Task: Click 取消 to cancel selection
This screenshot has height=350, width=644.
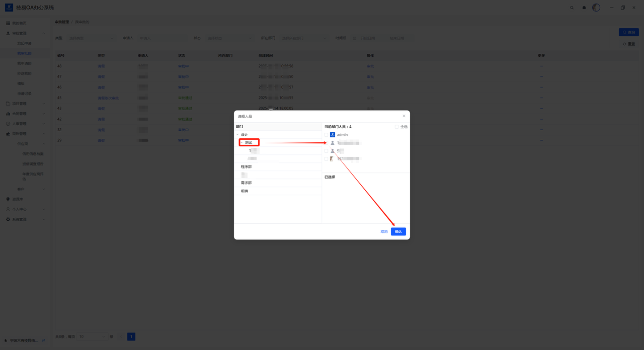Action: [x=384, y=232]
